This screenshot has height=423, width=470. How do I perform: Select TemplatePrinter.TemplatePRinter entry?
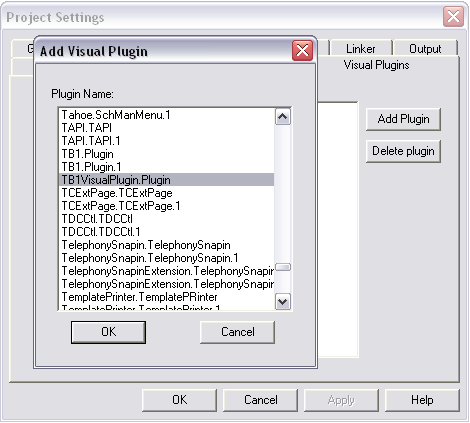166,297
